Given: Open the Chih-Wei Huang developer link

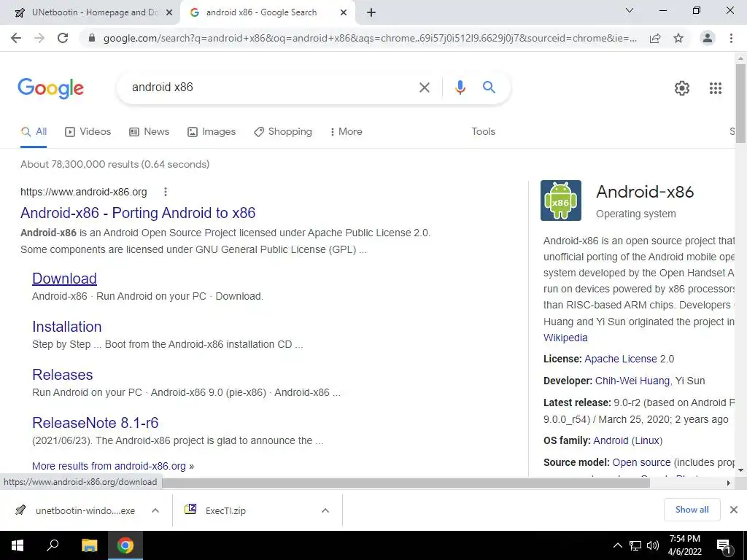Looking at the screenshot, I should click(632, 381).
